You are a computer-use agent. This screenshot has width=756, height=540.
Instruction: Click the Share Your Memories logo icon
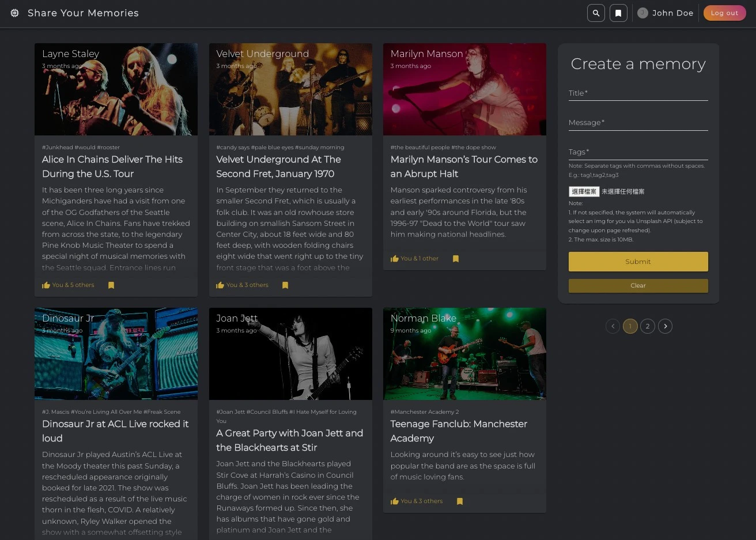click(15, 13)
